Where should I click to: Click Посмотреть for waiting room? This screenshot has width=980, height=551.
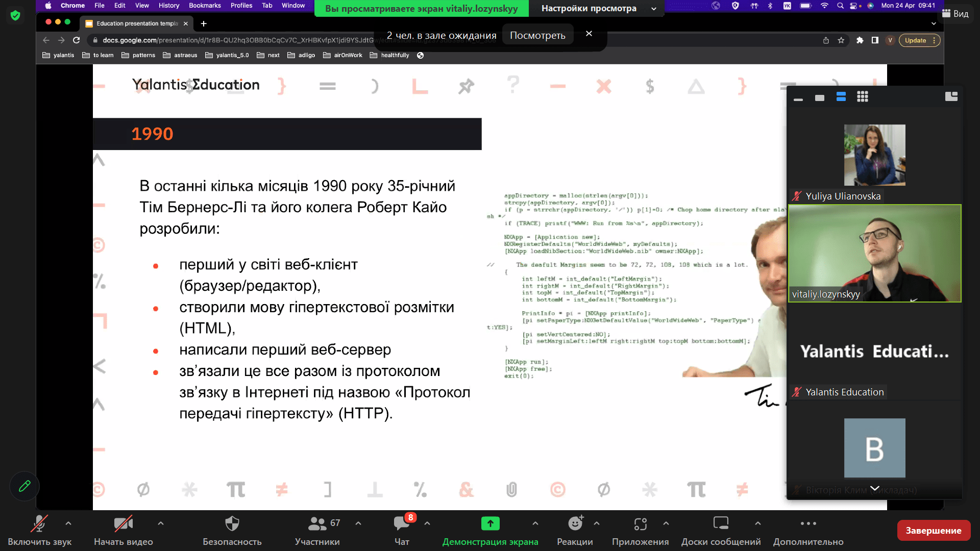[537, 35]
